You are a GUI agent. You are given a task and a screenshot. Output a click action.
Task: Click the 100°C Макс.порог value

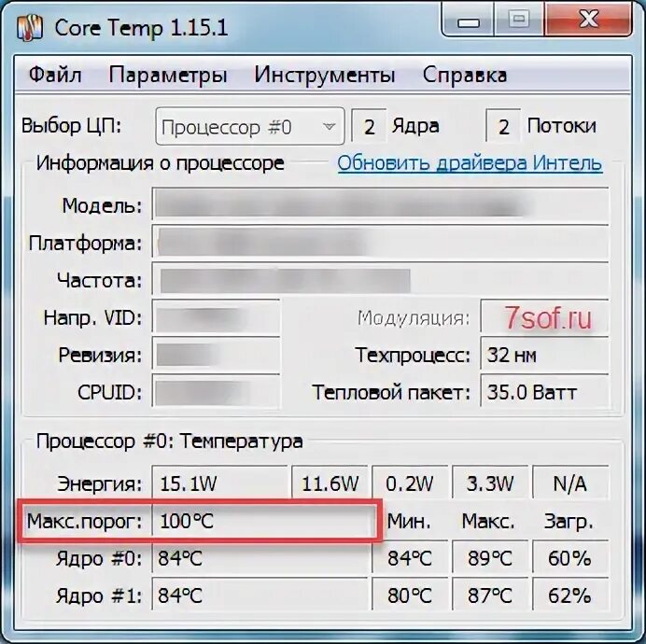point(263,521)
